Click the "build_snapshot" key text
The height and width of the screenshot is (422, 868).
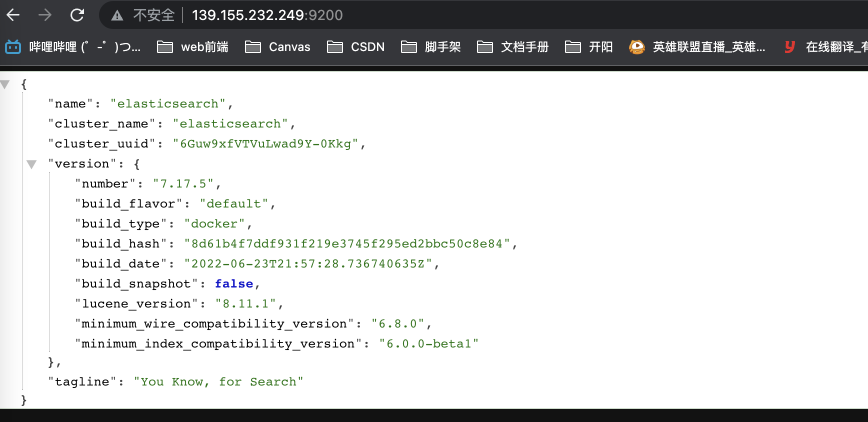136,284
